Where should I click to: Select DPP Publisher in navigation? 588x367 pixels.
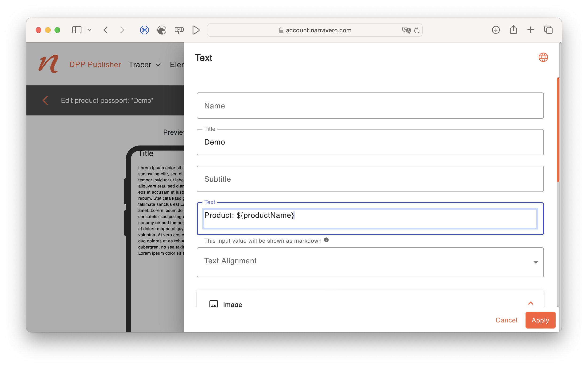pyautogui.click(x=95, y=65)
